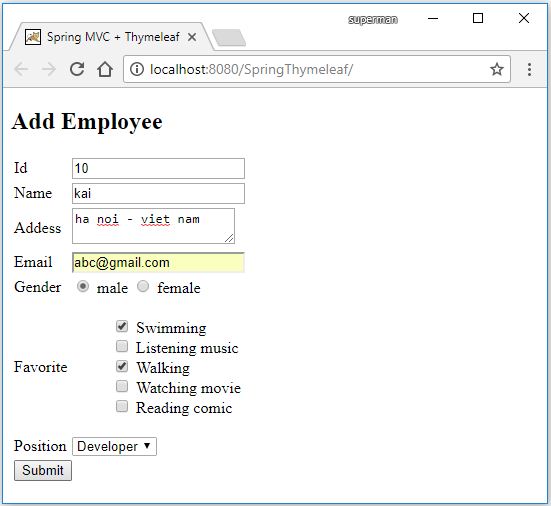Viewport: 551px width, 506px height.
Task: Click the forward navigation arrow
Action: coord(49,69)
